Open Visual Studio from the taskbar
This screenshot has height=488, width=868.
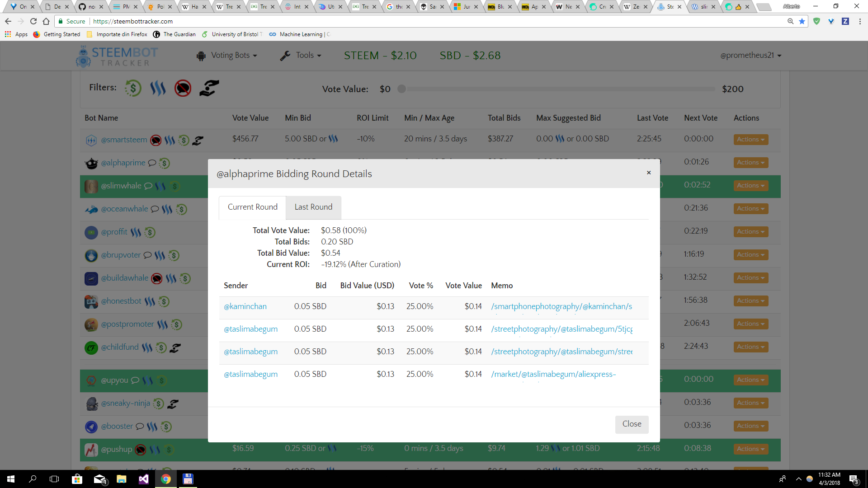[x=144, y=479]
